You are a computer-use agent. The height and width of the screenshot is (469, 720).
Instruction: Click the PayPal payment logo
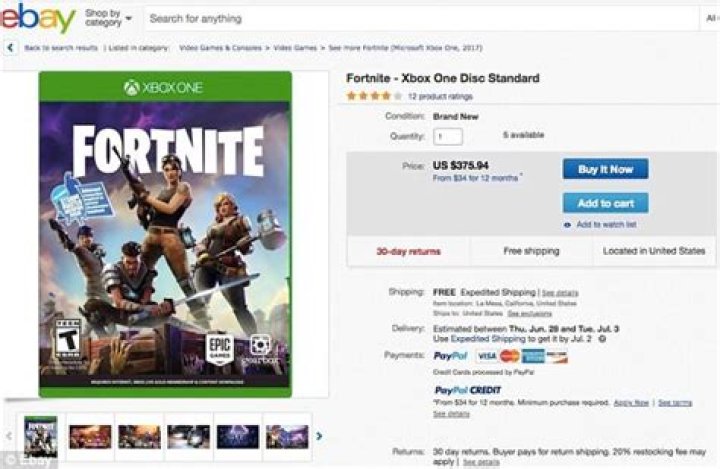[453, 356]
